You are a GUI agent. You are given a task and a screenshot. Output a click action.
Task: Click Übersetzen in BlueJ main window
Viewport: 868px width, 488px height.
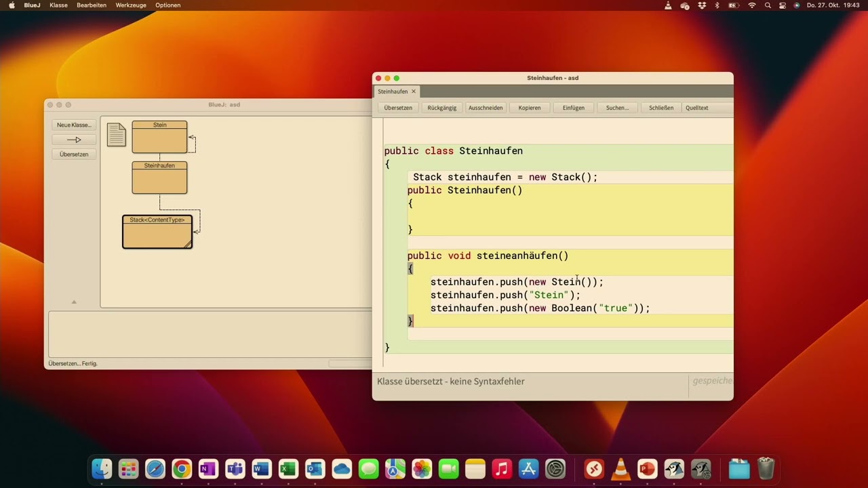click(74, 155)
